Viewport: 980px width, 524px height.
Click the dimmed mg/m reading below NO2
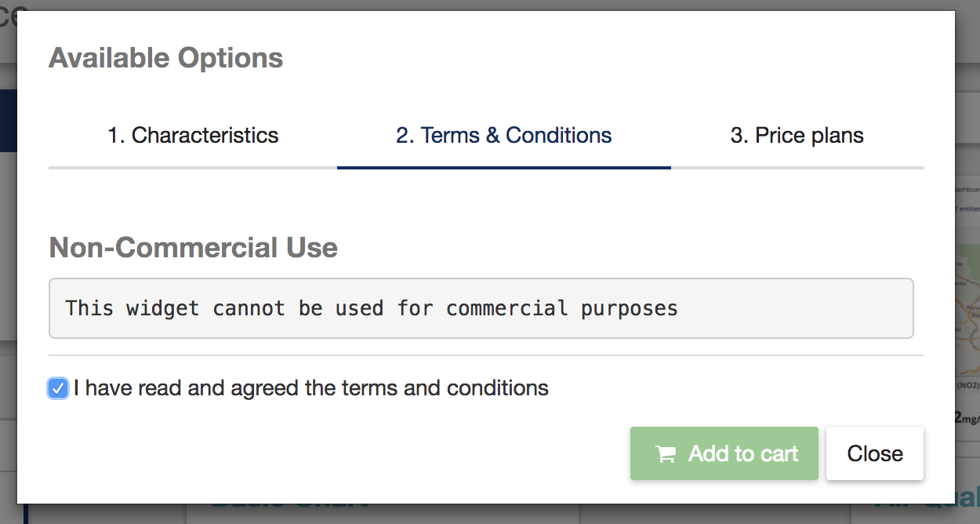pos(967,417)
